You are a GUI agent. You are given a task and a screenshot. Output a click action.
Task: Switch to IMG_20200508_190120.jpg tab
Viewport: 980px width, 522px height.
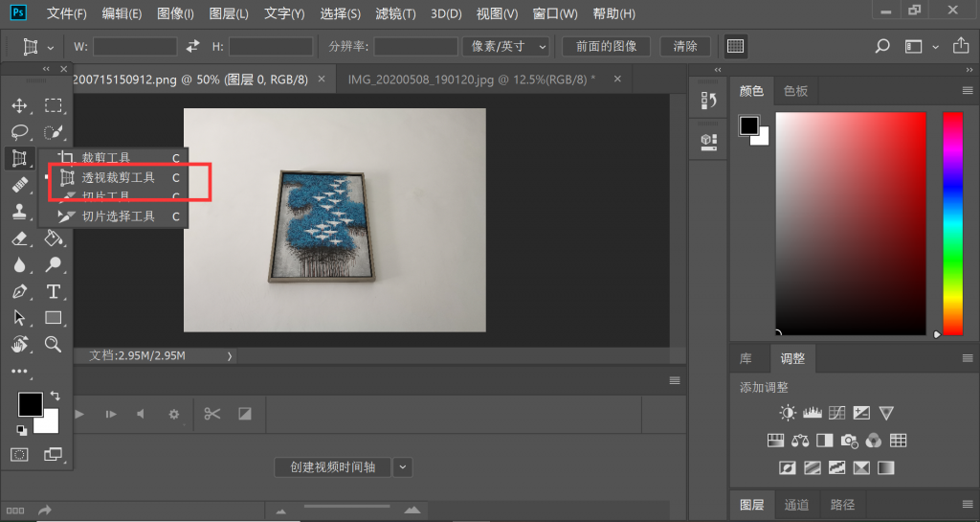pyautogui.click(x=472, y=79)
